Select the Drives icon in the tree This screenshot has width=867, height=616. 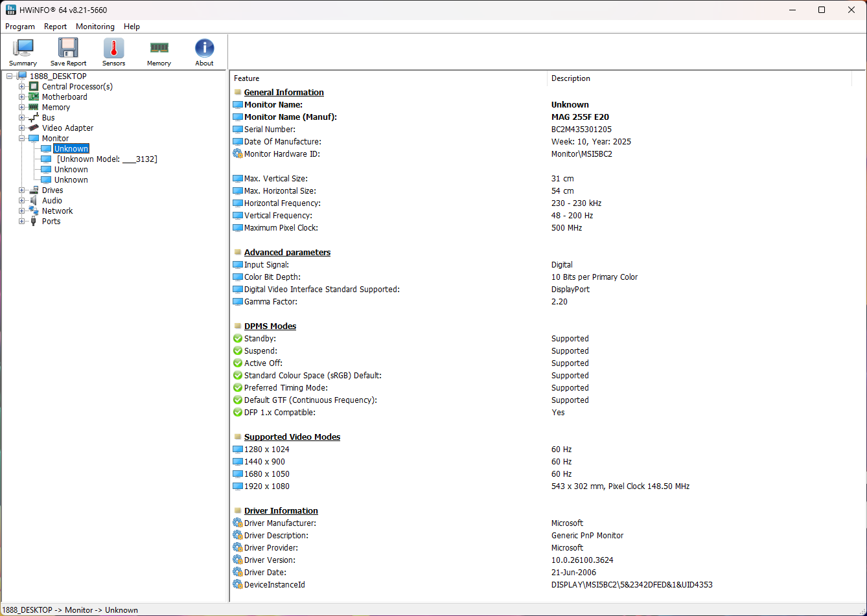[34, 190]
